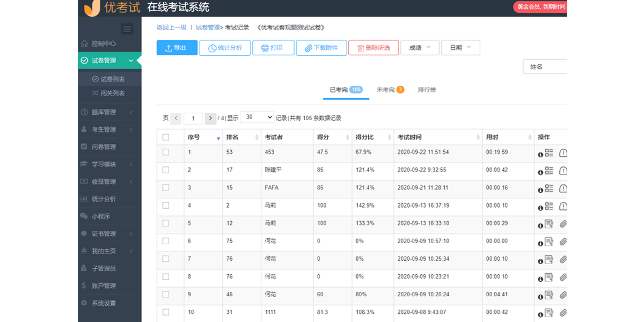Sort table by 得分 column

347,137
